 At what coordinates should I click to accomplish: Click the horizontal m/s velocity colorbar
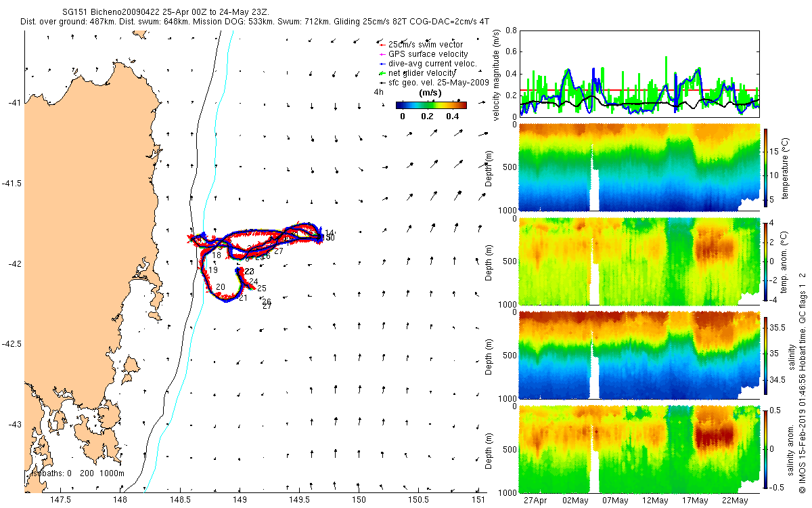click(431, 105)
